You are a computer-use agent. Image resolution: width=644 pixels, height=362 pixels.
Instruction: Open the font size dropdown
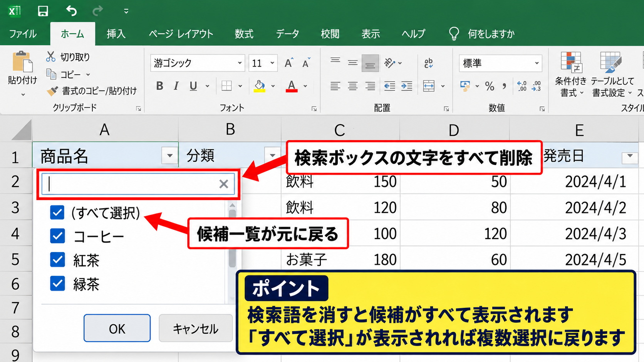(x=272, y=63)
